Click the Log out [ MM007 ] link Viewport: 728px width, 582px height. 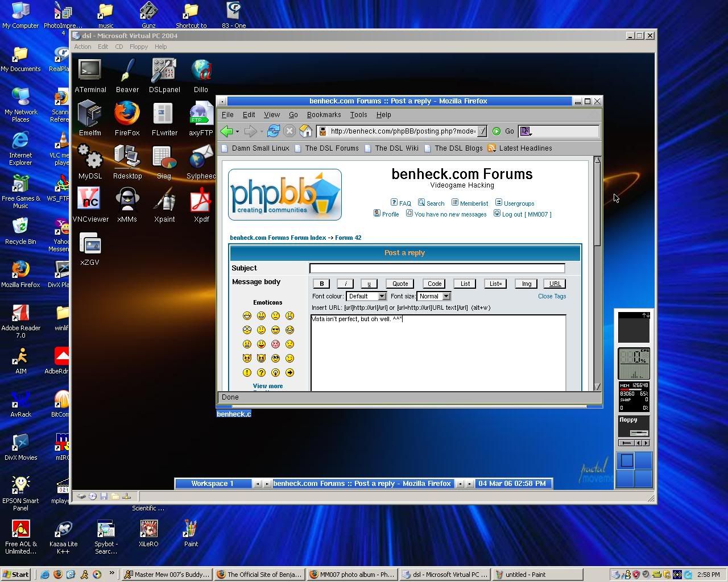tap(526, 214)
